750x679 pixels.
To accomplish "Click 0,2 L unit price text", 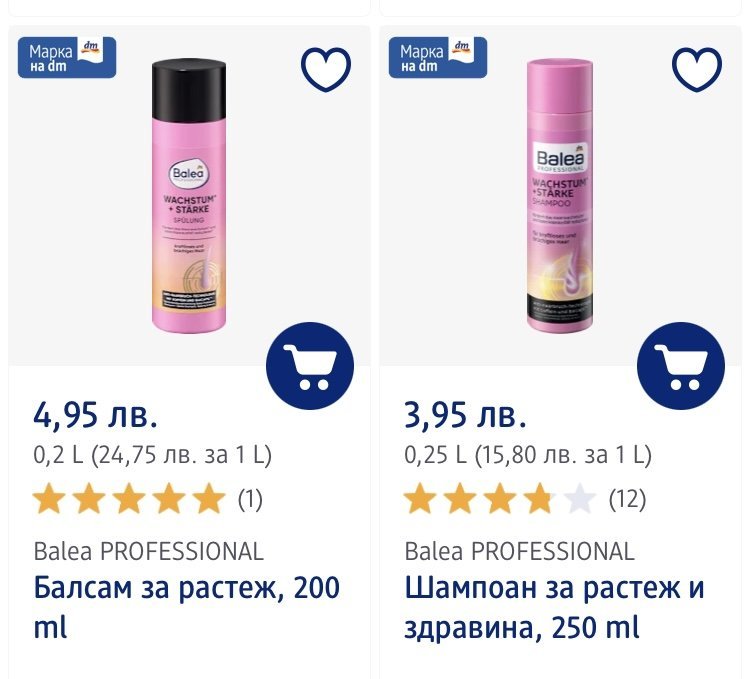I will [x=153, y=455].
